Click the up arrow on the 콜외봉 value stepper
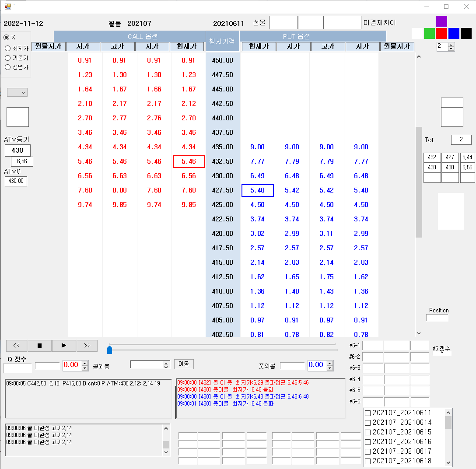This screenshot has width=476, height=469. [x=84, y=362]
